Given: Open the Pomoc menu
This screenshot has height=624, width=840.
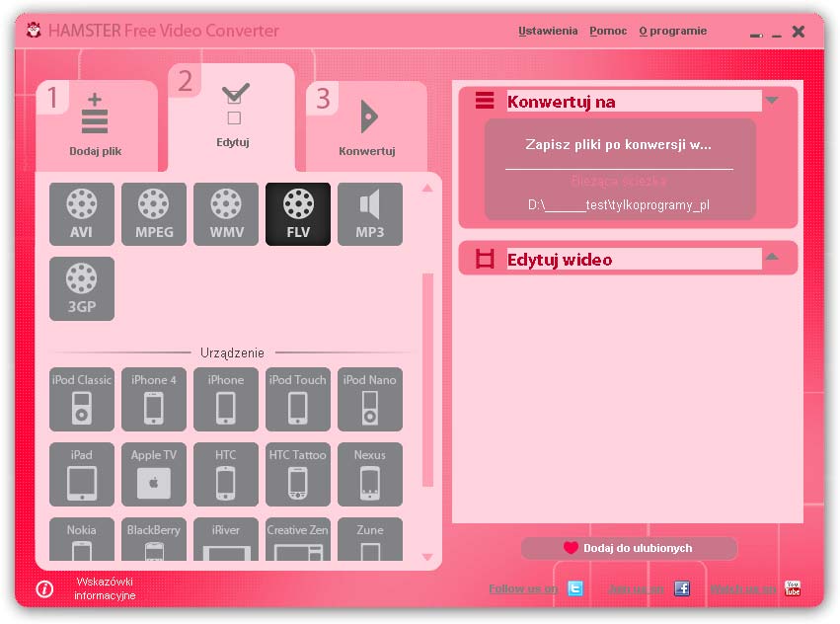Looking at the screenshot, I should pyautogui.click(x=608, y=31).
